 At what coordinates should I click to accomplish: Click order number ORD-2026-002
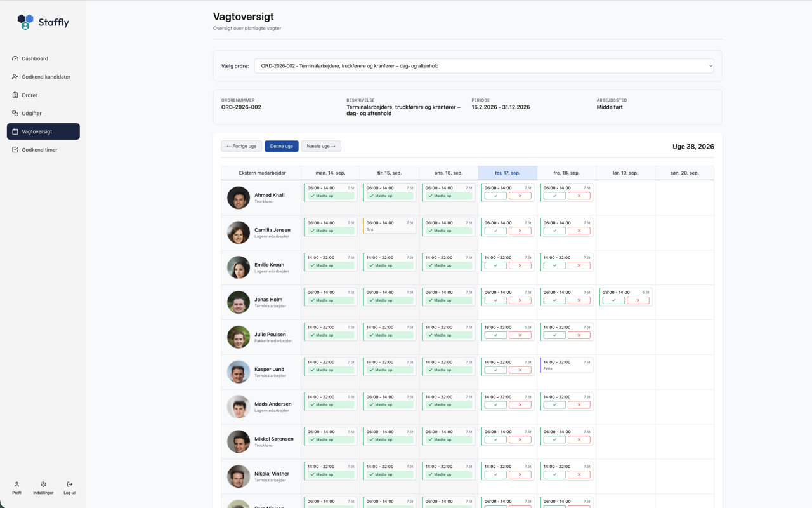(241, 107)
